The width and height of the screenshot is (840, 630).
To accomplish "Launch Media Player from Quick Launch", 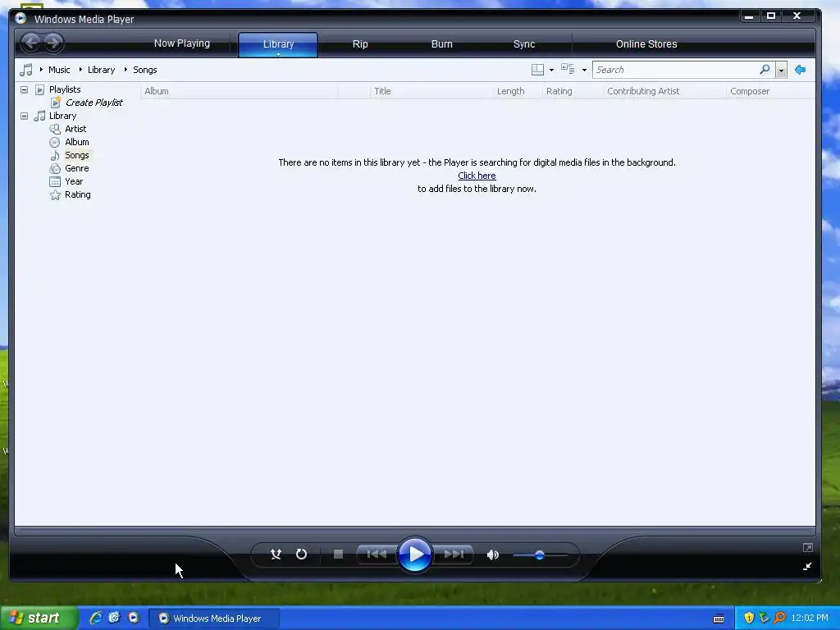I will (134, 619).
